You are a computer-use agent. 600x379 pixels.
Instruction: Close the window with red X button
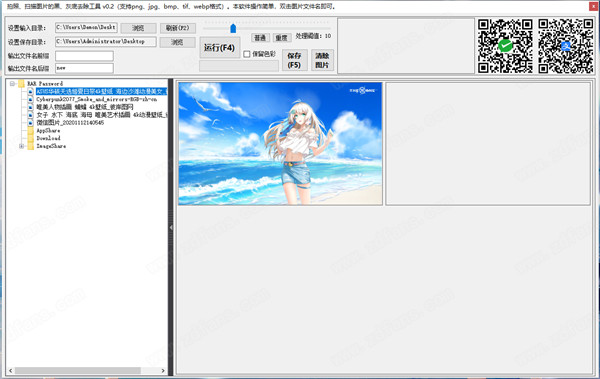593,6
